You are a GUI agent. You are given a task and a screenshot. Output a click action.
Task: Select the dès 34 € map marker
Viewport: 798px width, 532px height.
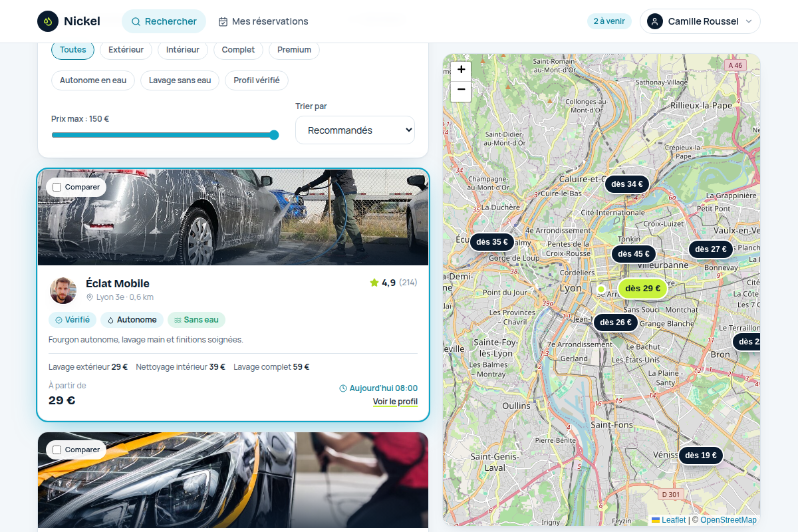(627, 184)
